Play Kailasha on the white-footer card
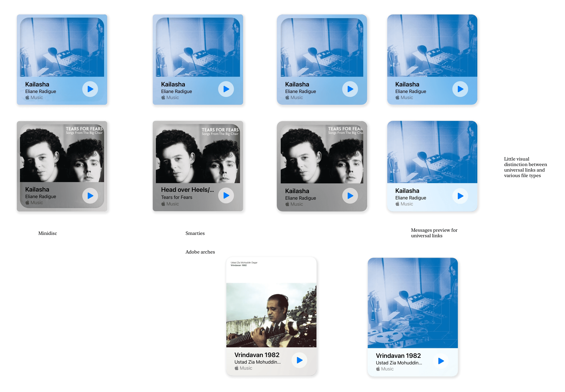The width and height of the screenshot is (565, 392). pos(460,196)
